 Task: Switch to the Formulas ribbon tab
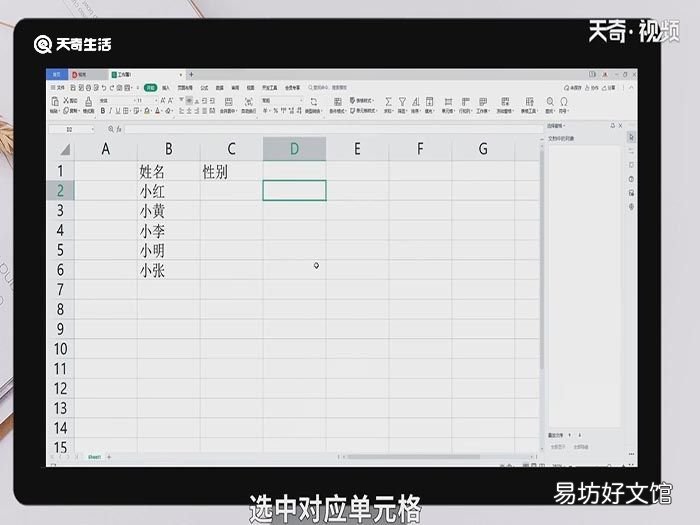click(204, 88)
